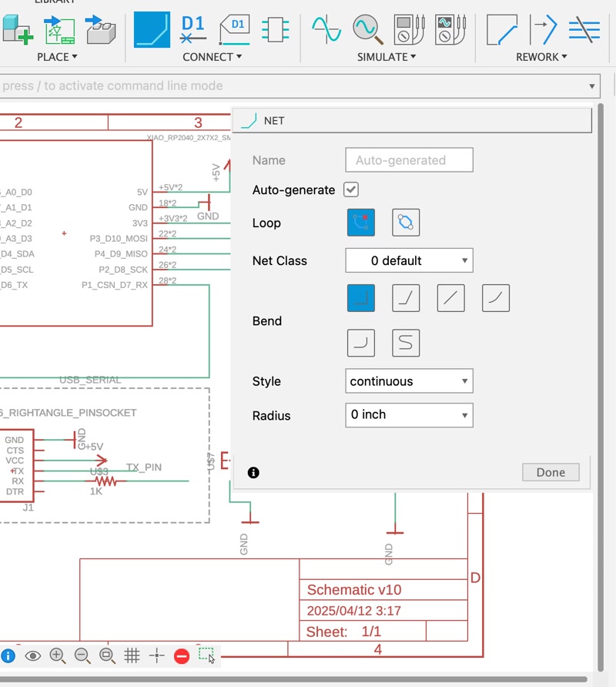The height and width of the screenshot is (687, 616).
Task: Open the waveform magnifier probe icon
Action: click(367, 30)
